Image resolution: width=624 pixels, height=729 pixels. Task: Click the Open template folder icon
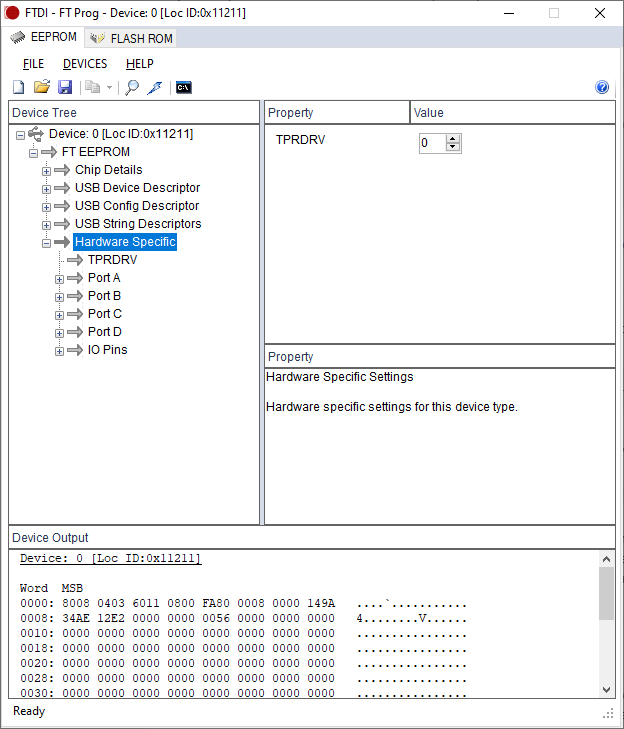[x=42, y=88]
